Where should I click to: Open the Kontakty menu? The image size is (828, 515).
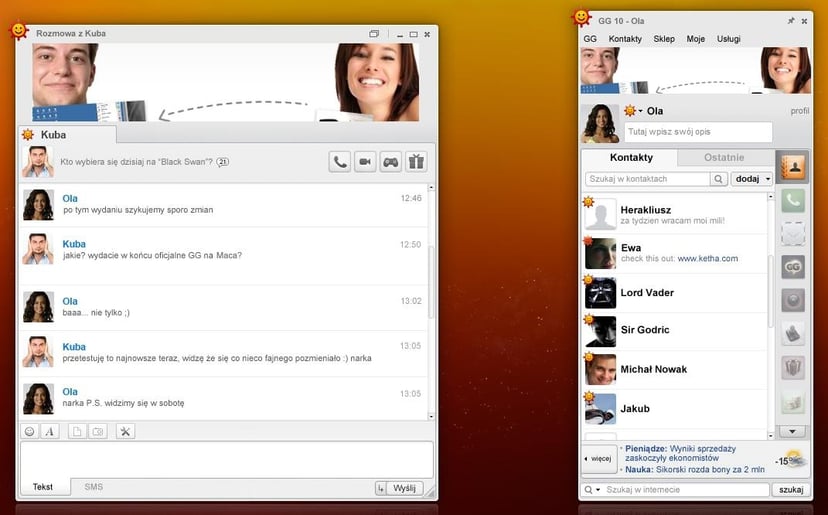625,39
